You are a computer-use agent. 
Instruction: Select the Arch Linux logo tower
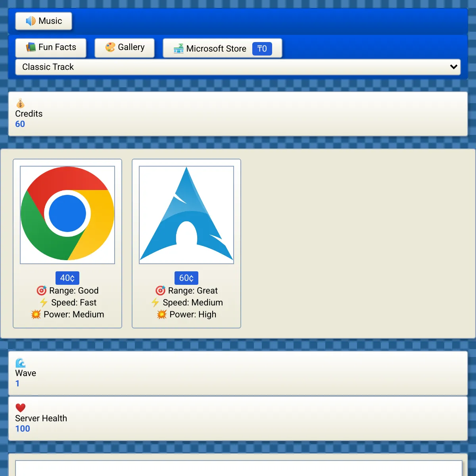(186, 215)
